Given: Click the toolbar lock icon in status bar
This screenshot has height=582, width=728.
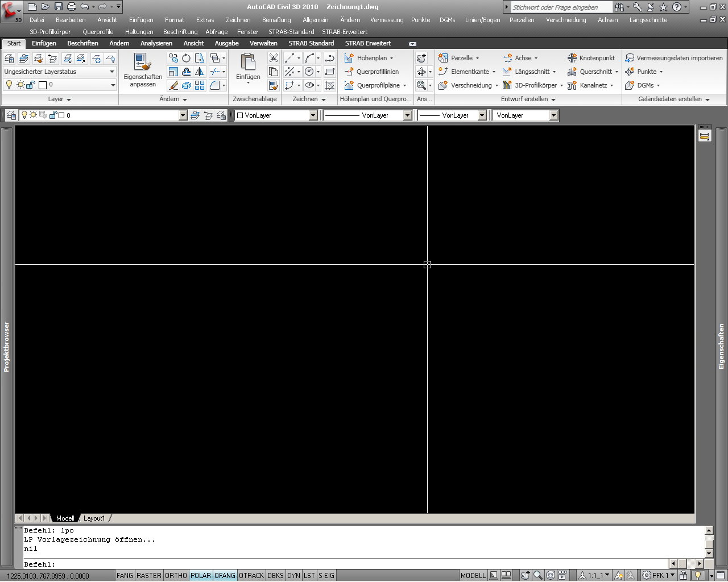Looking at the screenshot, I should [x=683, y=575].
